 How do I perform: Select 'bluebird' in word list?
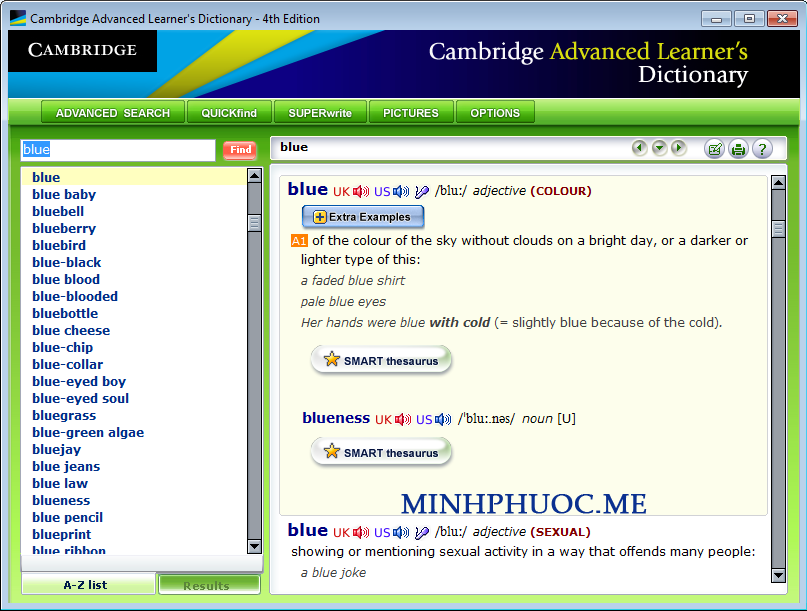coord(59,246)
